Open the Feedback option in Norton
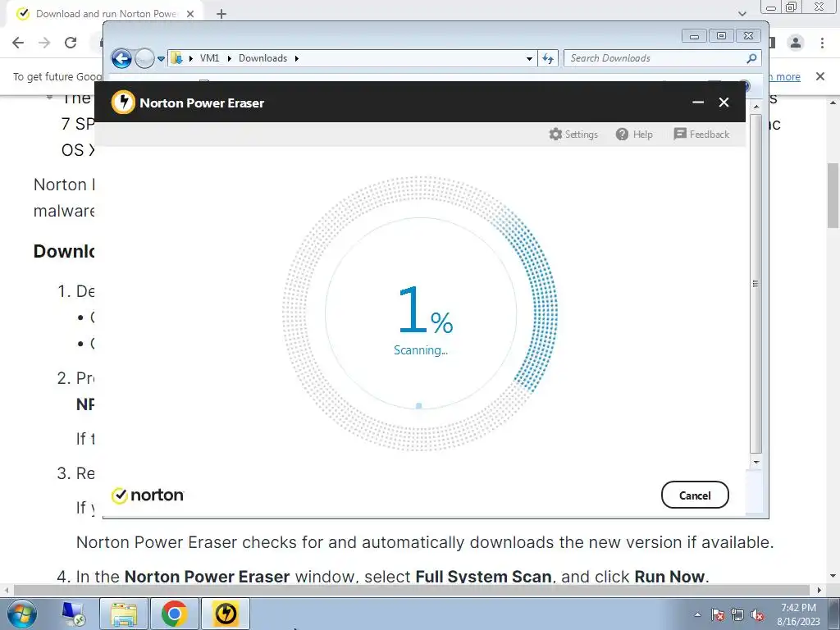840x630 pixels. [701, 134]
